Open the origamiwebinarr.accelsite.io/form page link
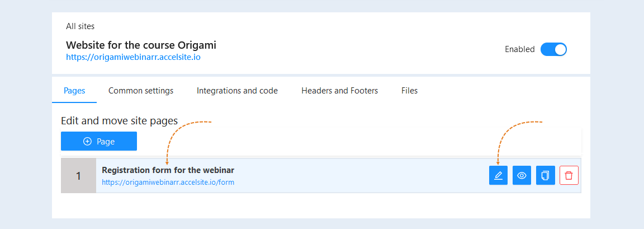Viewport: 644px width, 229px height. [x=168, y=182]
